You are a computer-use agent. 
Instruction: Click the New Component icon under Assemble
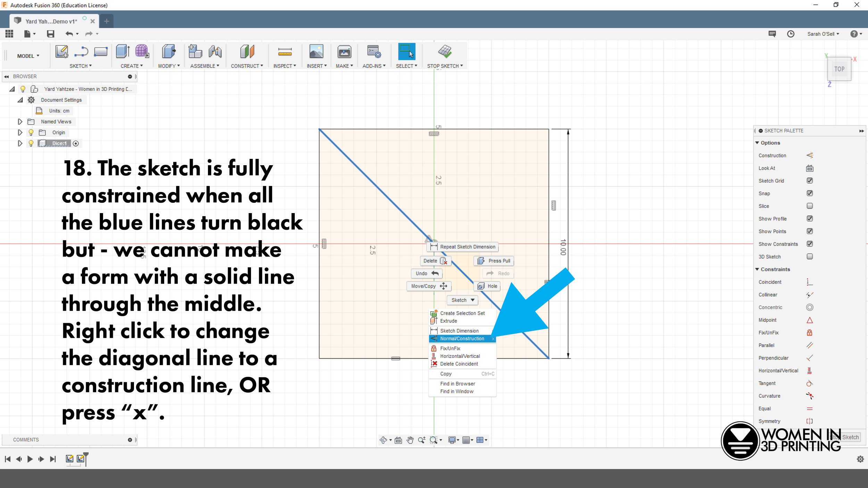[x=195, y=51]
